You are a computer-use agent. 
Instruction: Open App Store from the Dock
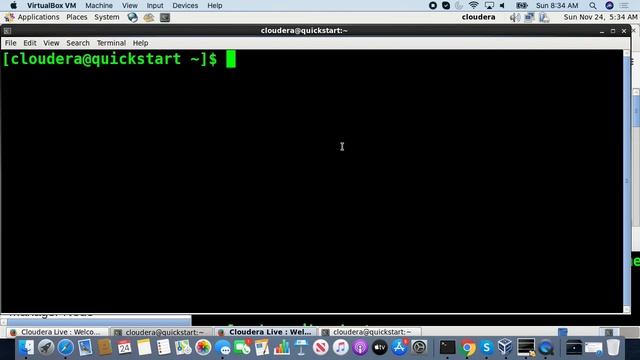(x=399, y=347)
